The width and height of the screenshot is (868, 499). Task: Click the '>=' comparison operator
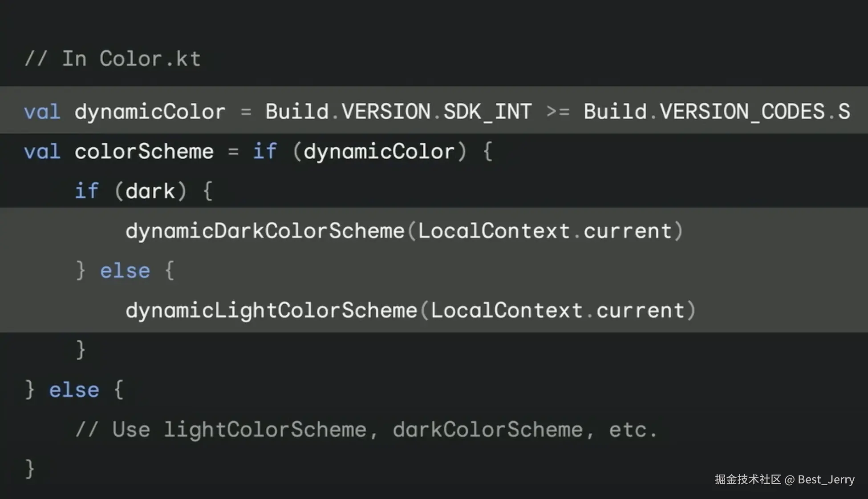click(557, 112)
